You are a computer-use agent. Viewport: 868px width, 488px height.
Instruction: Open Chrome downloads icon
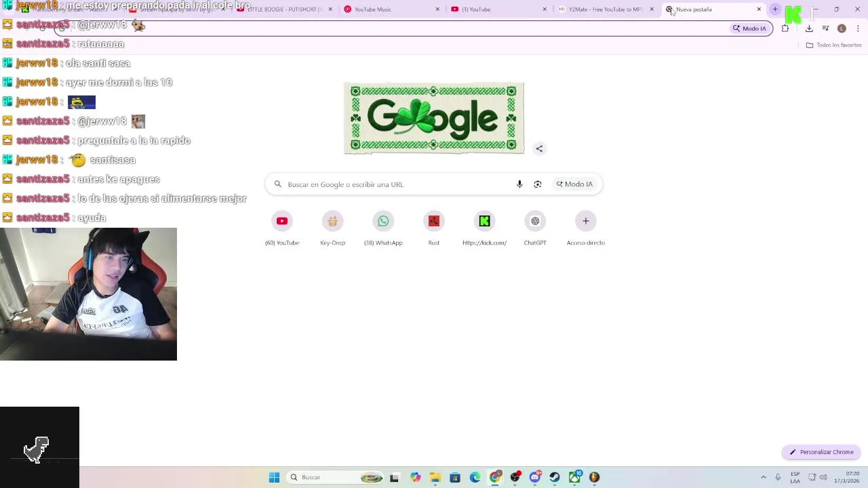point(809,28)
